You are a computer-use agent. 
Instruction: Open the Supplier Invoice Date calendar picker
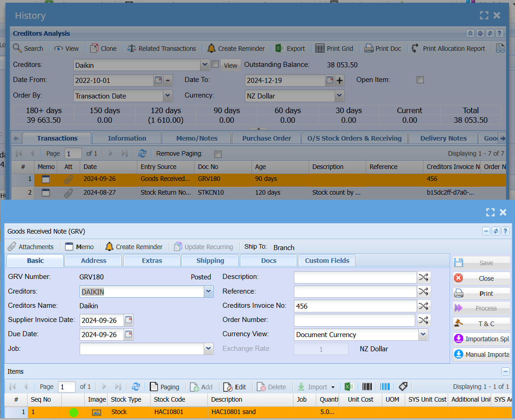pyautogui.click(x=129, y=320)
